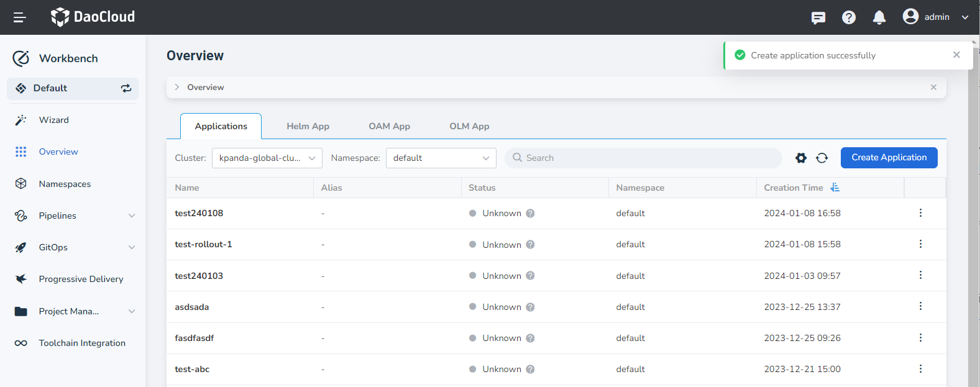Click the workspace switch icon beside Default
This screenshot has height=387, width=980.
pos(126,88)
